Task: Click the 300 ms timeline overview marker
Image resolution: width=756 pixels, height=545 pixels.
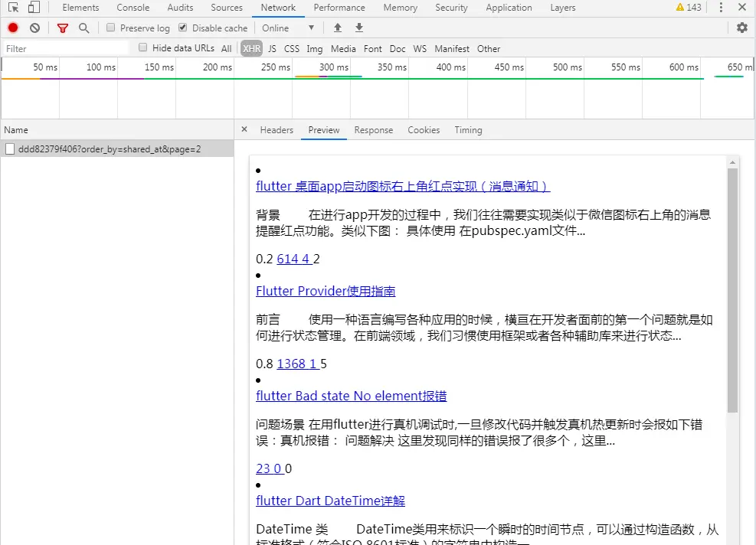Action: [x=334, y=67]
